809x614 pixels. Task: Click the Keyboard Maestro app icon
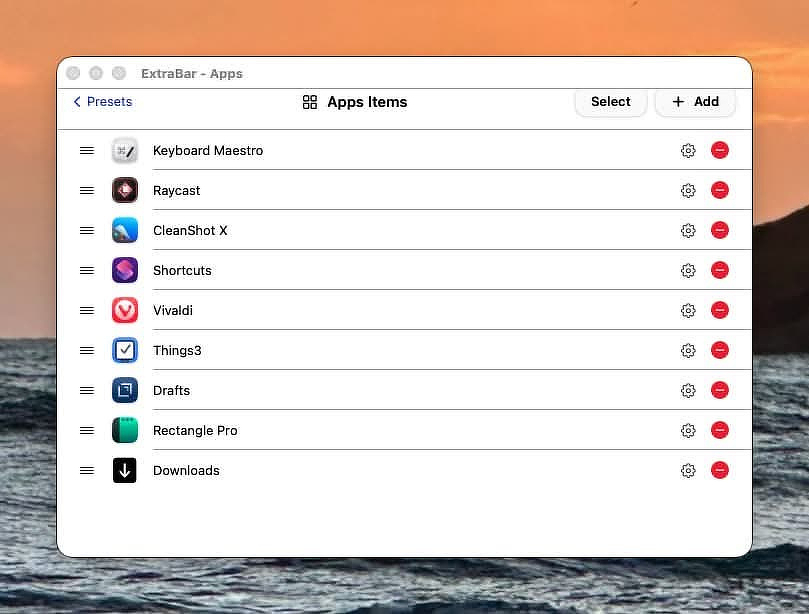(x=125, y=151)
